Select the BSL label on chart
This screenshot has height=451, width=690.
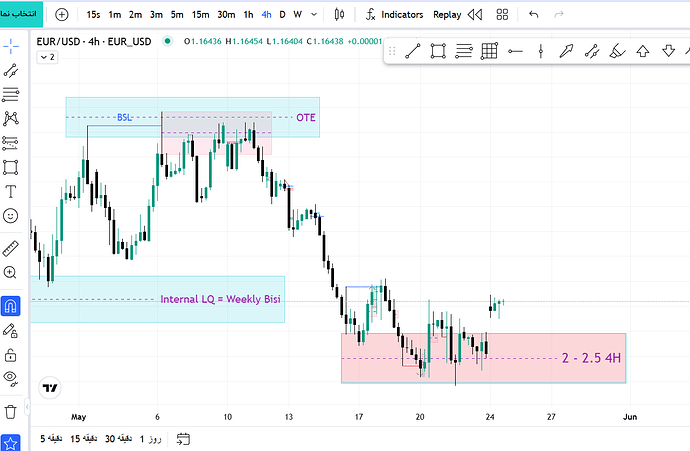point(124,117)
